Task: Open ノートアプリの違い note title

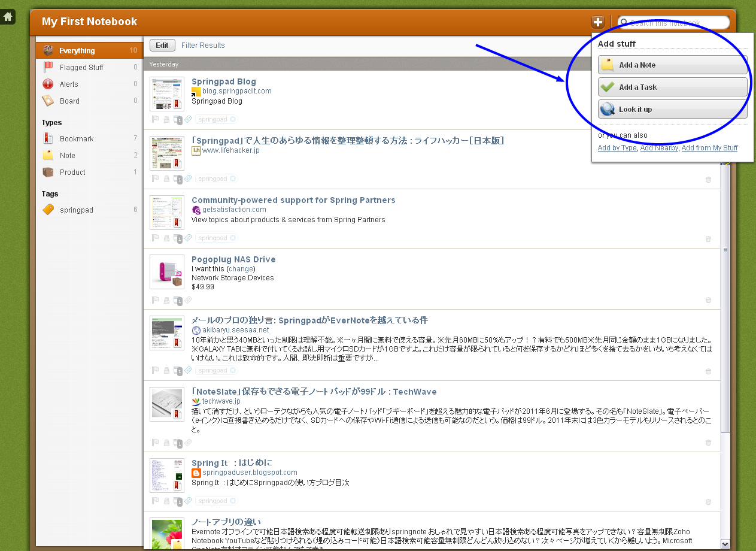Action: (x=226, y=522)
